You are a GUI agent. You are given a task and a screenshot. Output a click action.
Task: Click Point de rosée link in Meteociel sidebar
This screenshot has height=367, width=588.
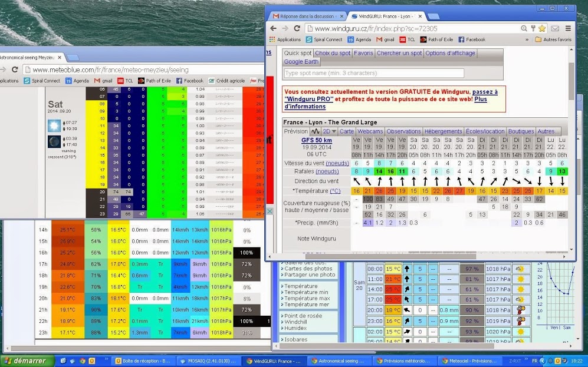click(x=303, y=316)
